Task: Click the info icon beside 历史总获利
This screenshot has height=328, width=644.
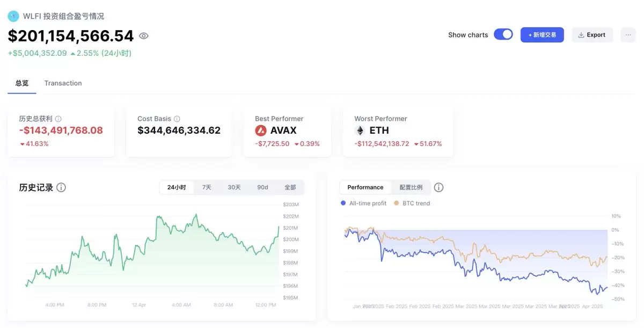Action: 58,119
